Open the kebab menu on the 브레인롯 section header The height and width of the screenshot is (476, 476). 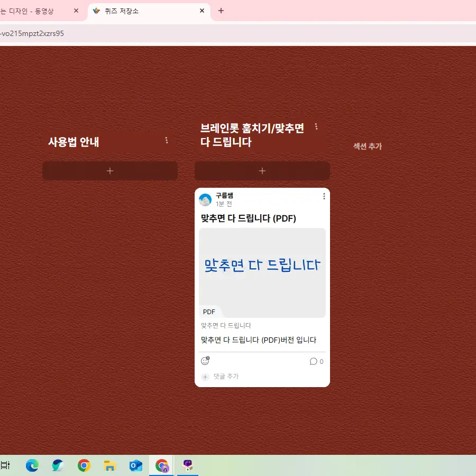coord(316,126)
